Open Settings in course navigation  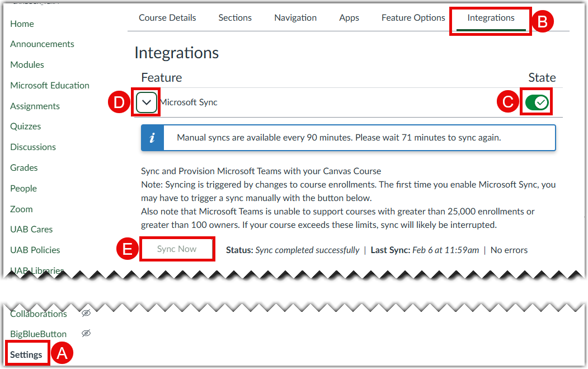[x=26, y=354]
